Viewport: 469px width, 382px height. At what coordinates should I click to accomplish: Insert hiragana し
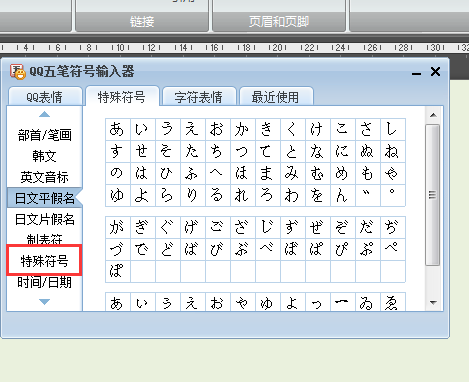pyautogui.click(x=393, y=129)
